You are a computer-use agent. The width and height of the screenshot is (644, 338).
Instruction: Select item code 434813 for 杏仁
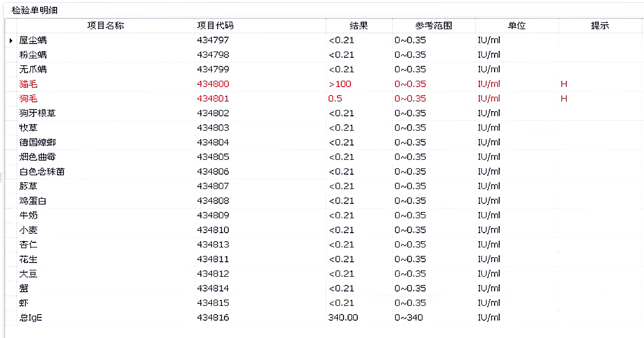213,245
